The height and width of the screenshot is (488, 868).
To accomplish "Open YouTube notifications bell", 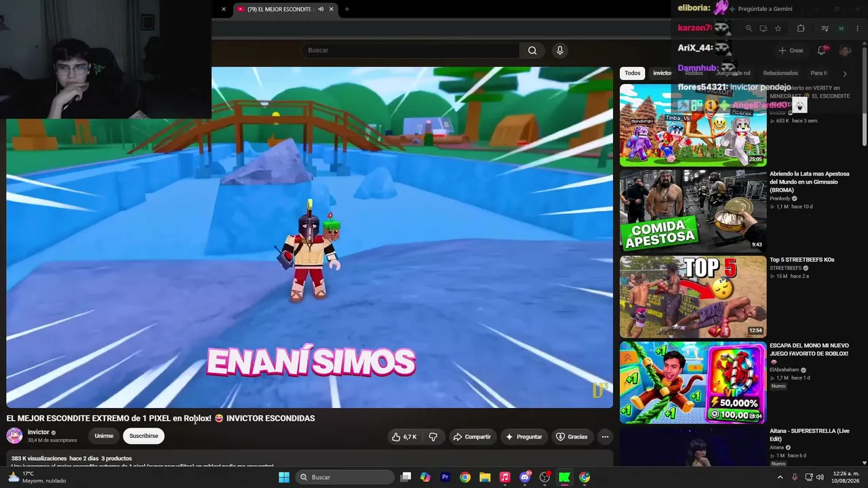I will [x=822, y=50].
